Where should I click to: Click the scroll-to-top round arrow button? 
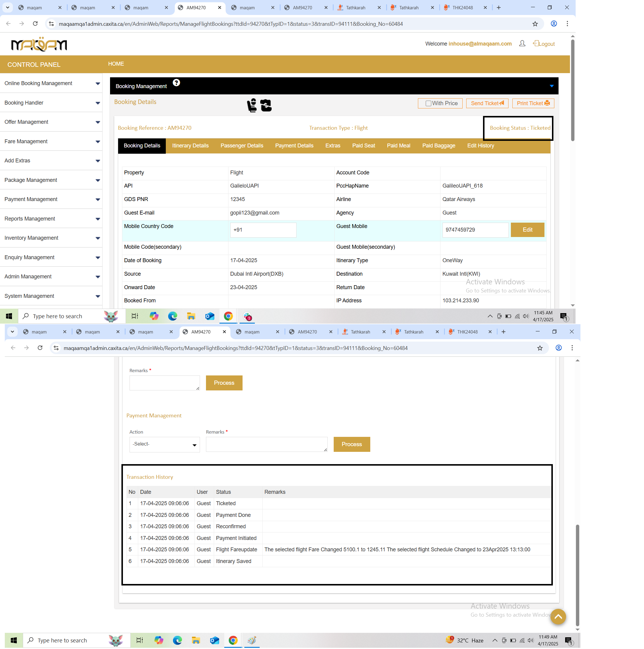tap(558, 617)
